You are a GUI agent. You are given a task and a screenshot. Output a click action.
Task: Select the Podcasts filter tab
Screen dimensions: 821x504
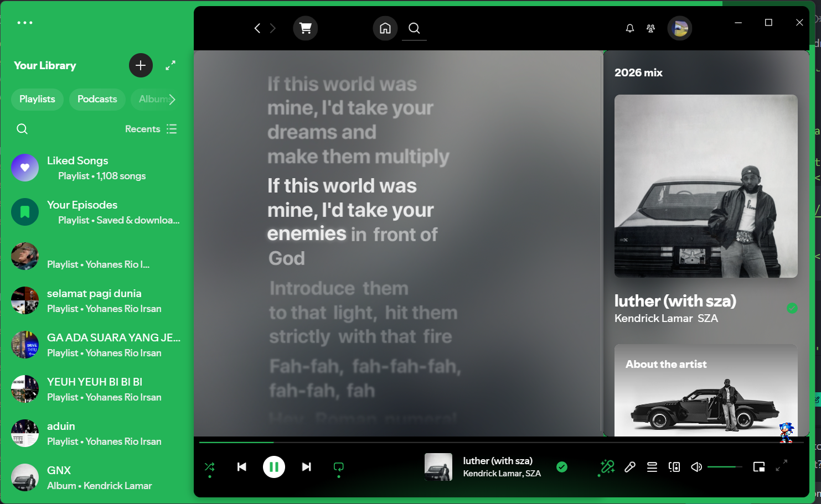coord(97,99)
